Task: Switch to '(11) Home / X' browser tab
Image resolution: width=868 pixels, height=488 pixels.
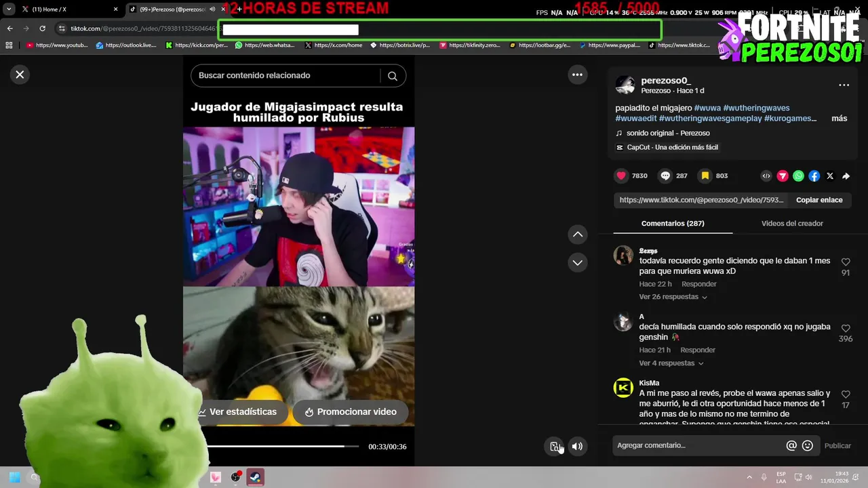Action: click(60, 9)
